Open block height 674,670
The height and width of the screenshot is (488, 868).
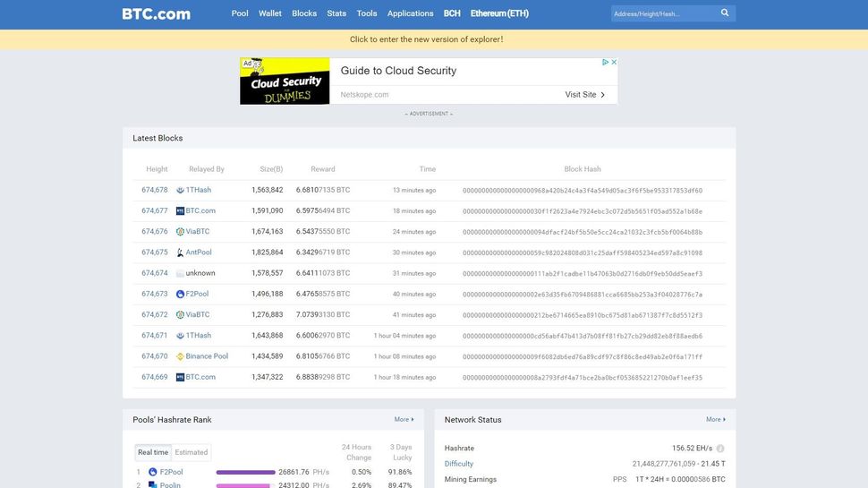pos(155,356)
